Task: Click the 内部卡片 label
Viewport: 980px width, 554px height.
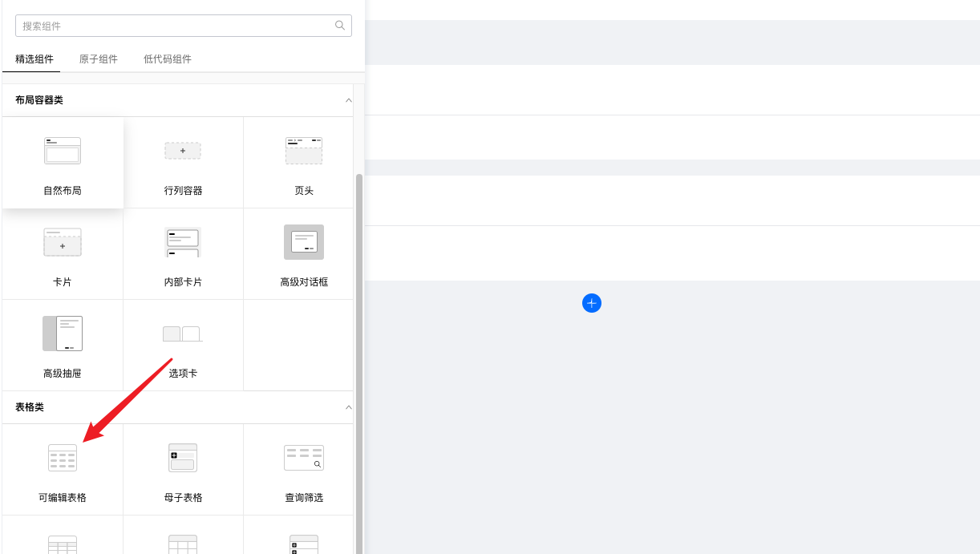Action: (183, 282)
